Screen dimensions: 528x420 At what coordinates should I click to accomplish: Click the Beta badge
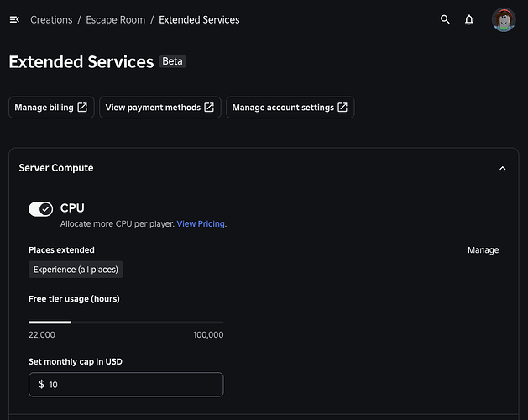pyautogui.click(x=172, y=61)
